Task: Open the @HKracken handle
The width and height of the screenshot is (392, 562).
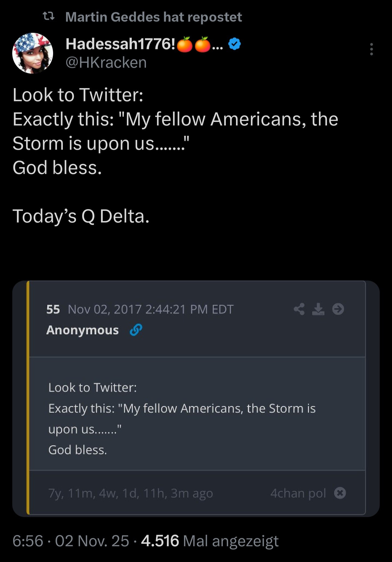Action: coord(106,62)
